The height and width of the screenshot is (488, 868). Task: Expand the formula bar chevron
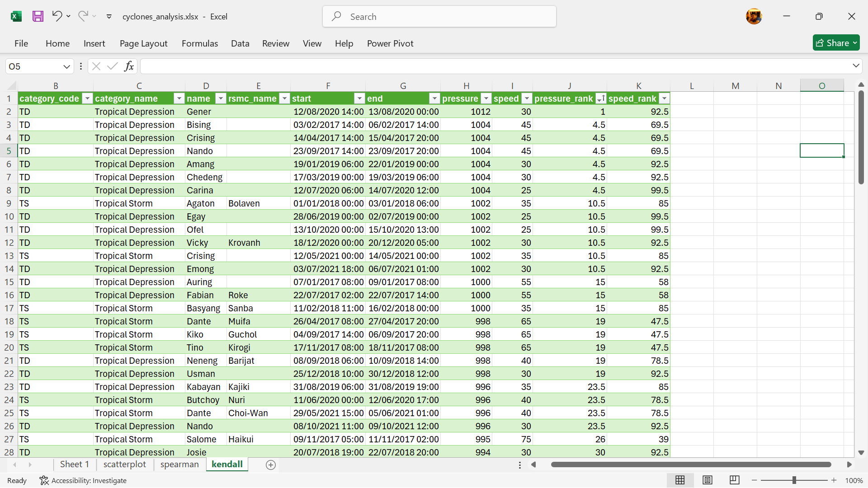(856, 66)
